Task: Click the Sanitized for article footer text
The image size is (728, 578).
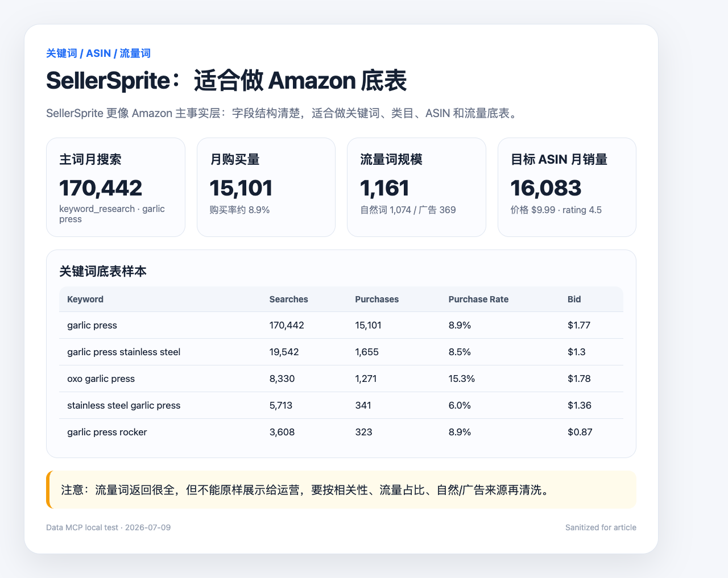Action: (x=601, y=528)
